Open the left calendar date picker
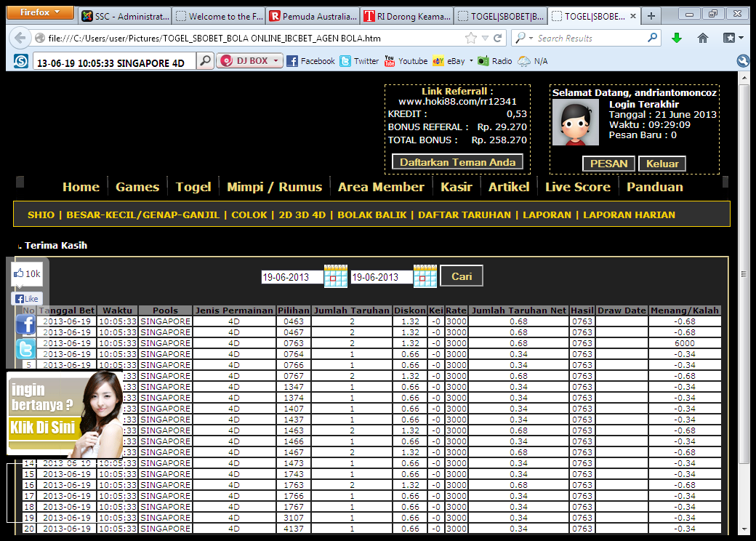756x541 pixels. pos(335,276)
